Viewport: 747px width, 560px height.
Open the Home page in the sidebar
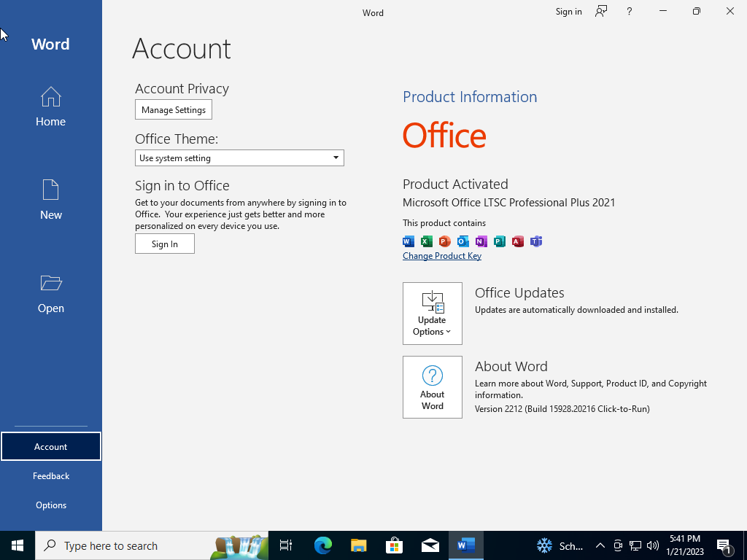pyautogui.click(x=50, y=106)
